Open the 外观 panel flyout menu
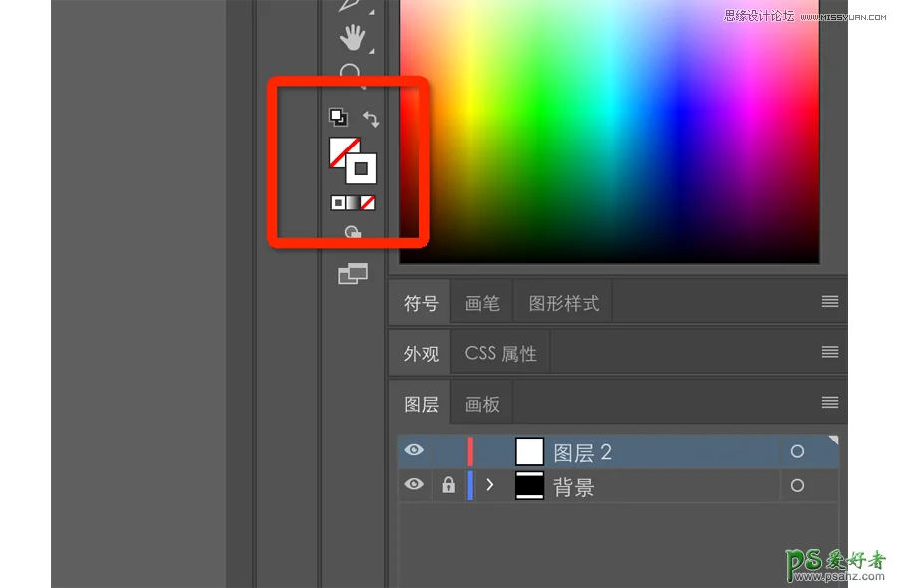Viewport: 897px width, 588px height. (x=830, y=352)
